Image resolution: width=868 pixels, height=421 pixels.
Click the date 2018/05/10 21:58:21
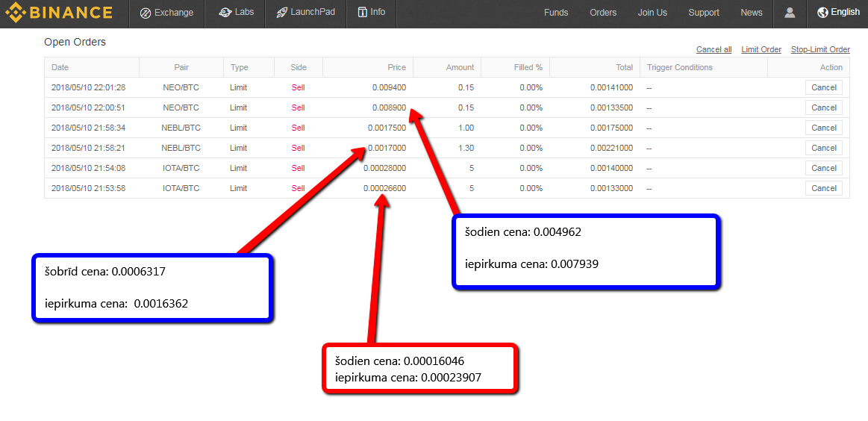click(89, 148)
